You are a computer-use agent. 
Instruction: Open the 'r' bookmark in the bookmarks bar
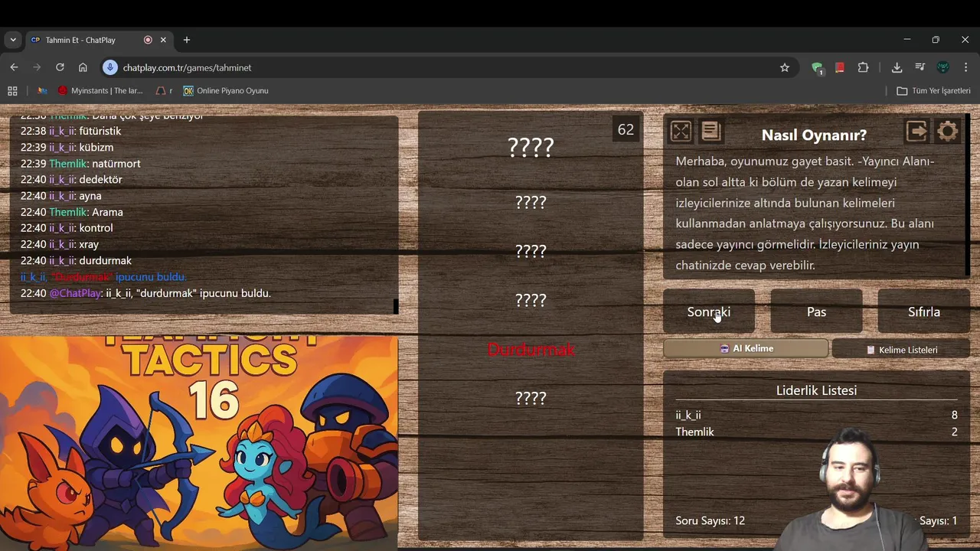[164, 90]
